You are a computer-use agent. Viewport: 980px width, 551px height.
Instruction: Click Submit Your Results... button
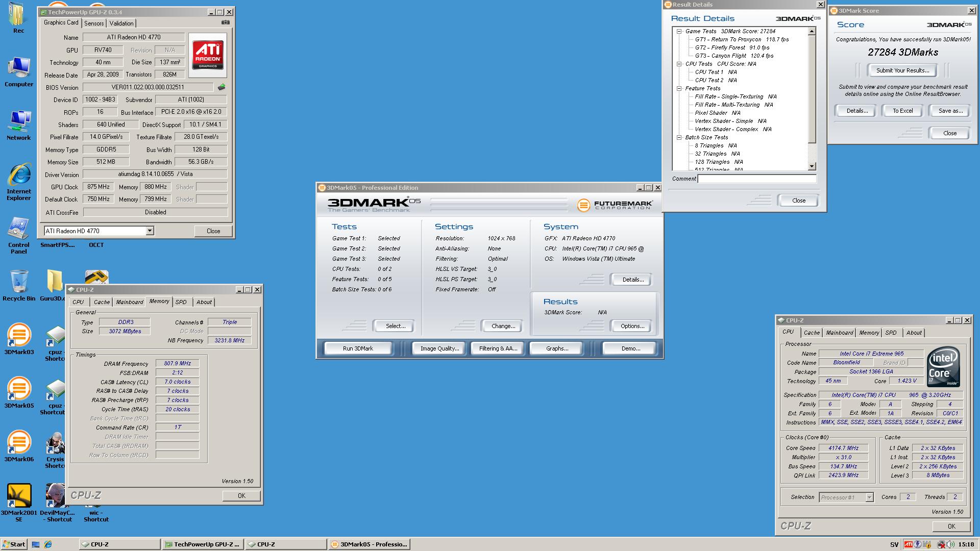click(x=902, y=70)
